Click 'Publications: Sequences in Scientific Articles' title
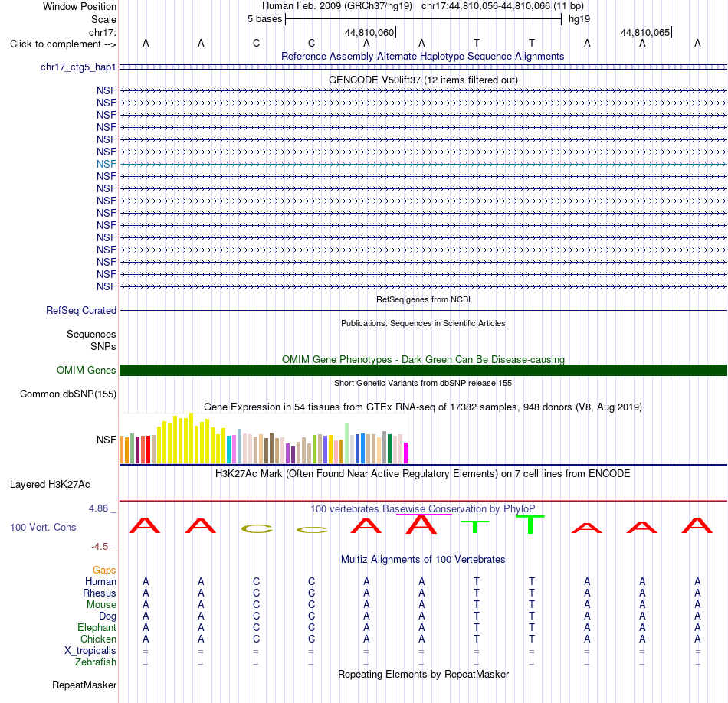 [423, 323]
